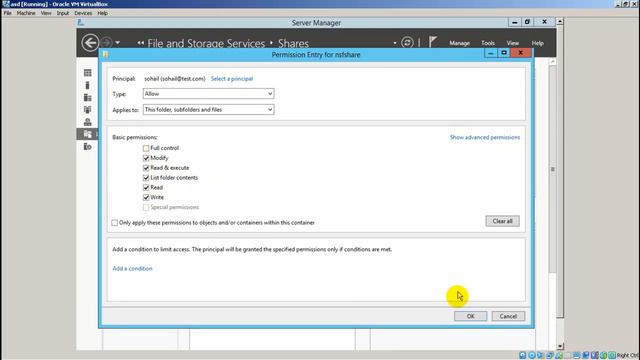The width and height of the screenshot is (640, 360).
Task: Refresh Server Manager with the refresh icon
Action: click(407, 42)
